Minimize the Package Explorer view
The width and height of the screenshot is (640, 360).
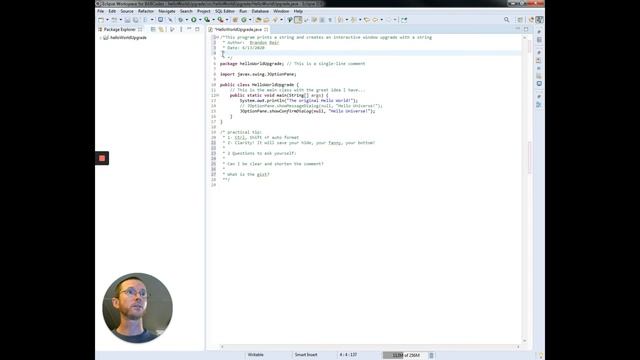[189, 29]
